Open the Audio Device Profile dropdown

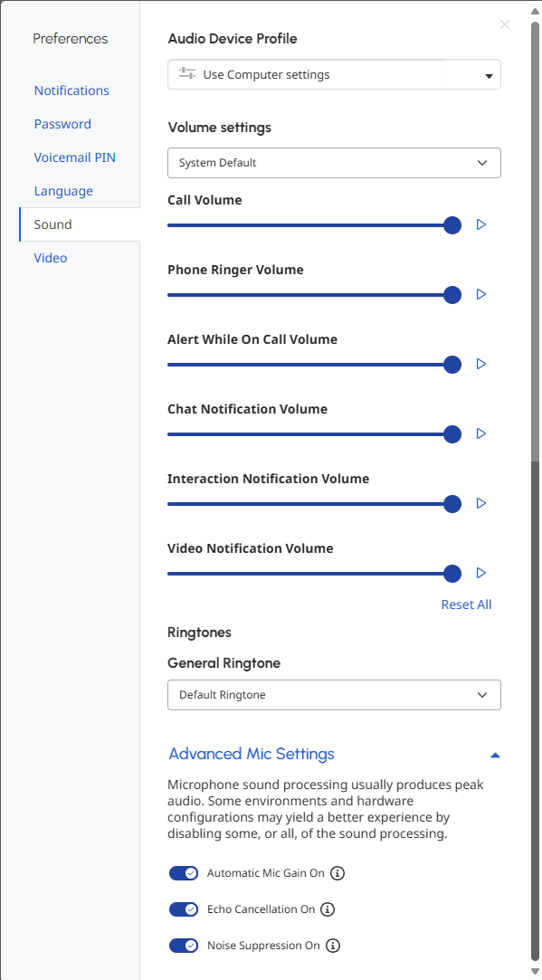334,74
